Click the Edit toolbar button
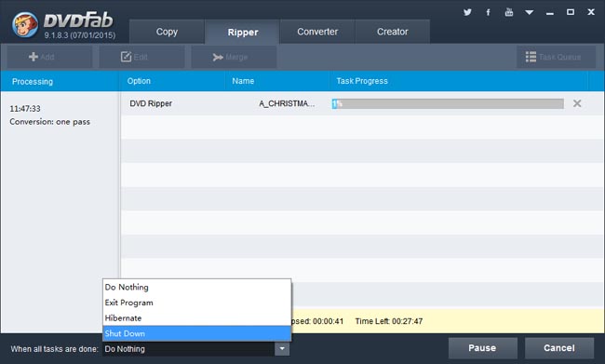 click(x=141, y=57)
